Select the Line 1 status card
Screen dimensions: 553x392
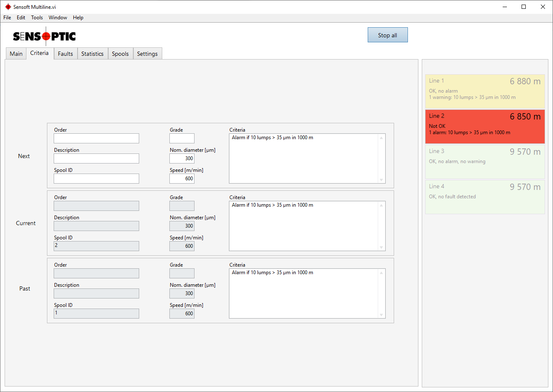pyautogui.click(x=485, y=91)
